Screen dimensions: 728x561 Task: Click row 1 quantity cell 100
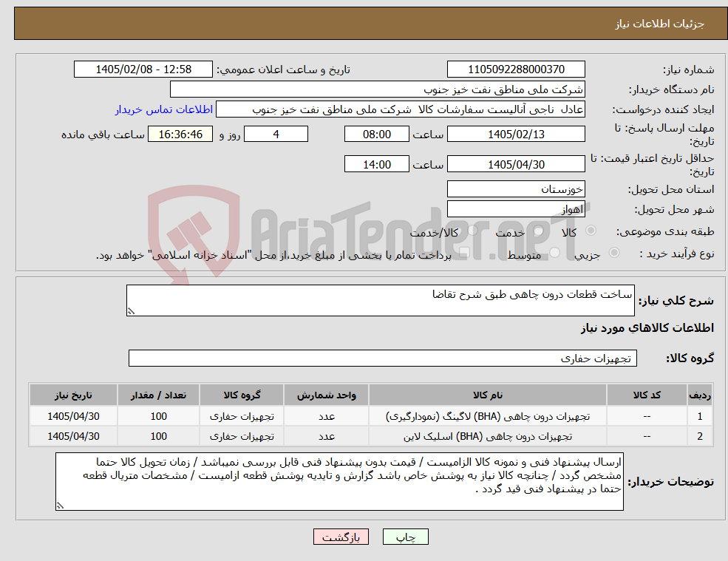[158, 416]
